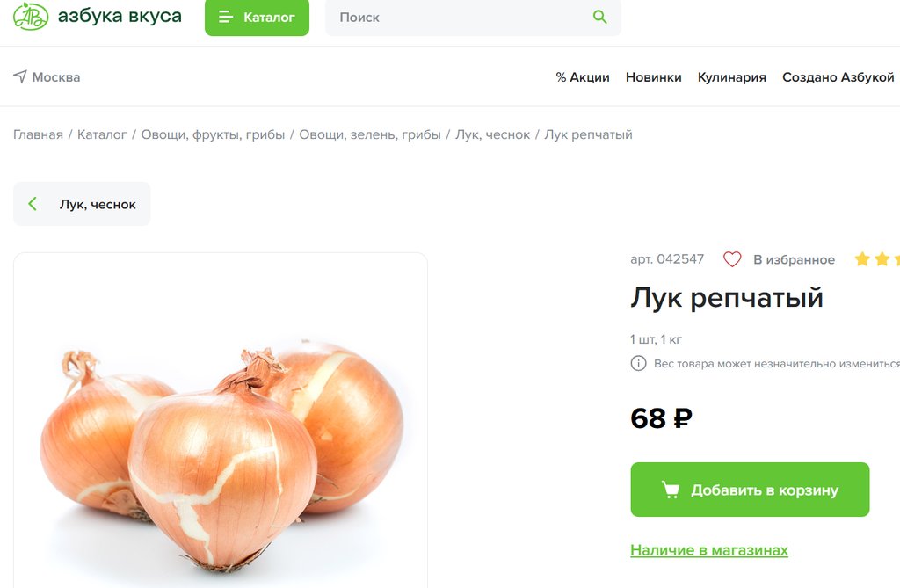This screenshot has width=900, height=588.
Task: Click the first rating star
Action: (x=862, y=259)
